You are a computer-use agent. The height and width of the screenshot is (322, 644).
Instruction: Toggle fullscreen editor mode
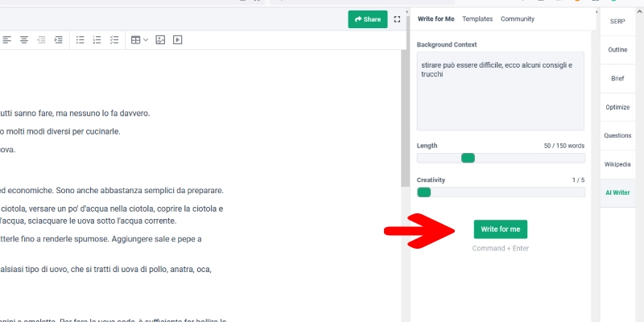coord(397,19)
